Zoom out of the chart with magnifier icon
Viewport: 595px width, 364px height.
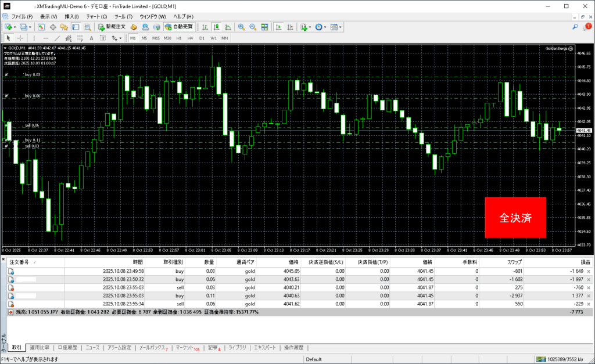tap(253, 27)
